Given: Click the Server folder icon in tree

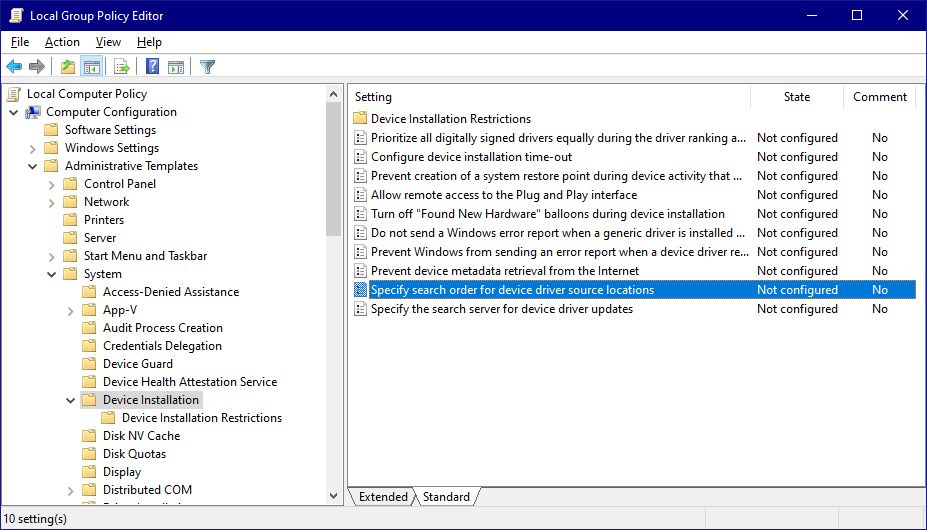Looking at the screenshot, I should tap(70, 238).
